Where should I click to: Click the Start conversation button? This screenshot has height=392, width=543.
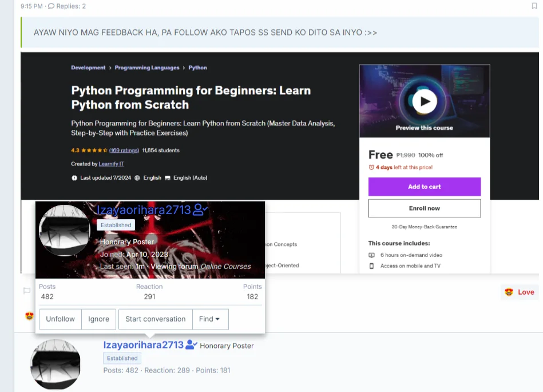[x=156, y=319]
